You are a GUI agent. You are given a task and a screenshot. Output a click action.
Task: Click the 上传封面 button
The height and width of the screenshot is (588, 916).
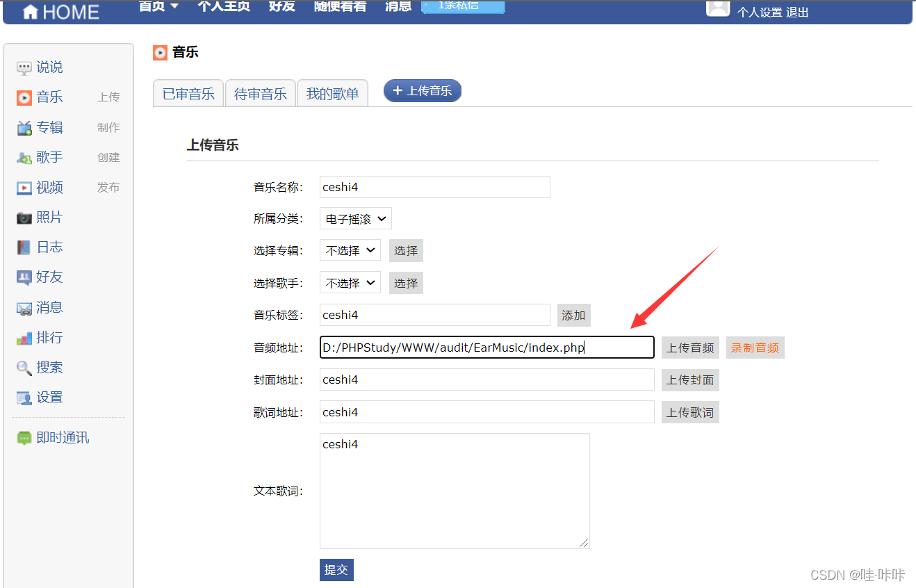pos(690,379)
